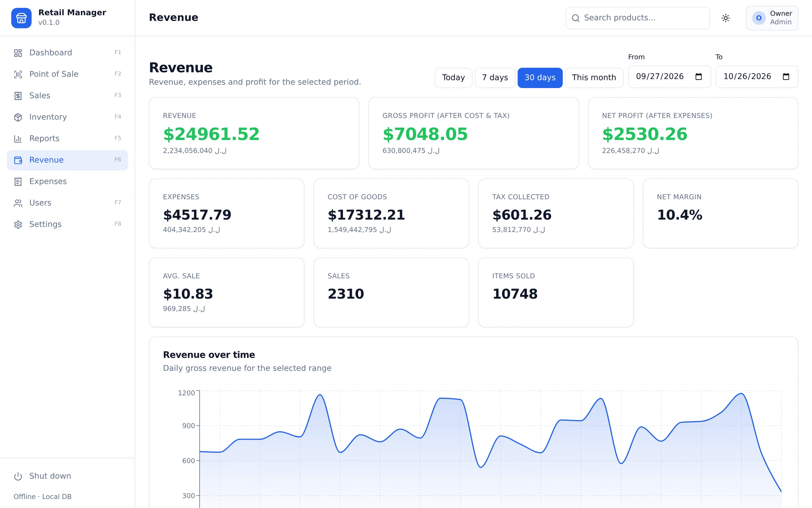Open Settings from the sidebar
The height and width of the screenshot is (508, 812).
[67, 225]
